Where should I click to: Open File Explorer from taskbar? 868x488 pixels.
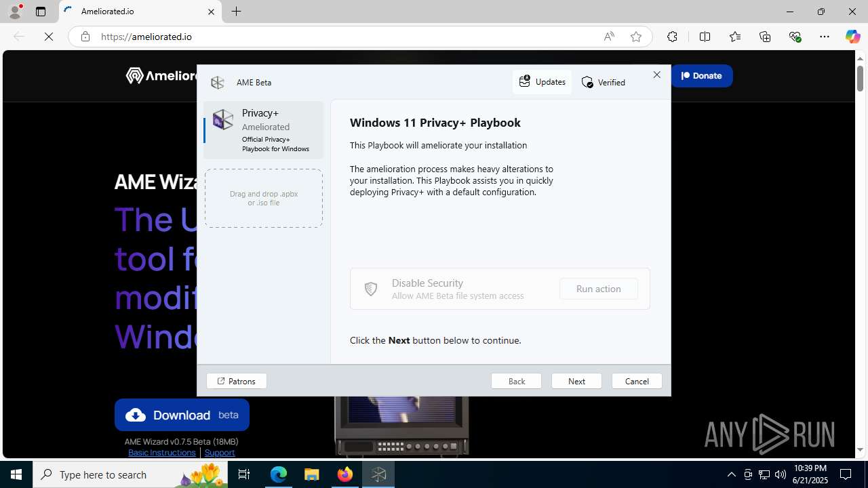click(312, 474)
